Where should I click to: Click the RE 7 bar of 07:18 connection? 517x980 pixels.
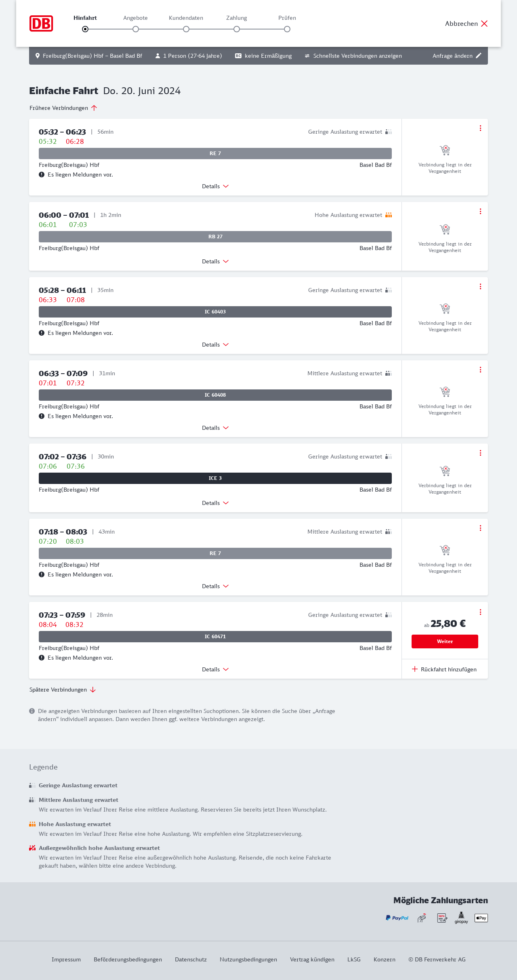point(215,553)
